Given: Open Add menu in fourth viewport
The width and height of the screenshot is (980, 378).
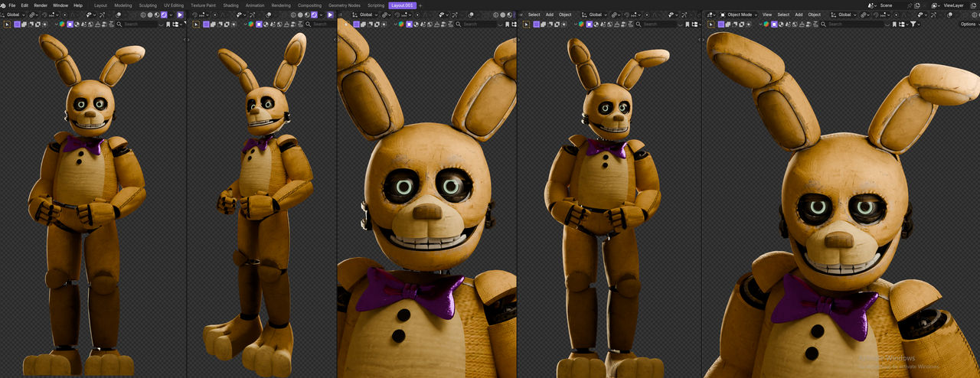Looking at the screenshot, I should (549, 15).
